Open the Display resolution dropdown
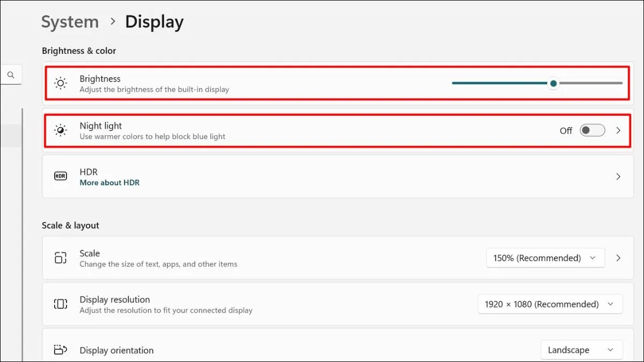 (550, 304)
